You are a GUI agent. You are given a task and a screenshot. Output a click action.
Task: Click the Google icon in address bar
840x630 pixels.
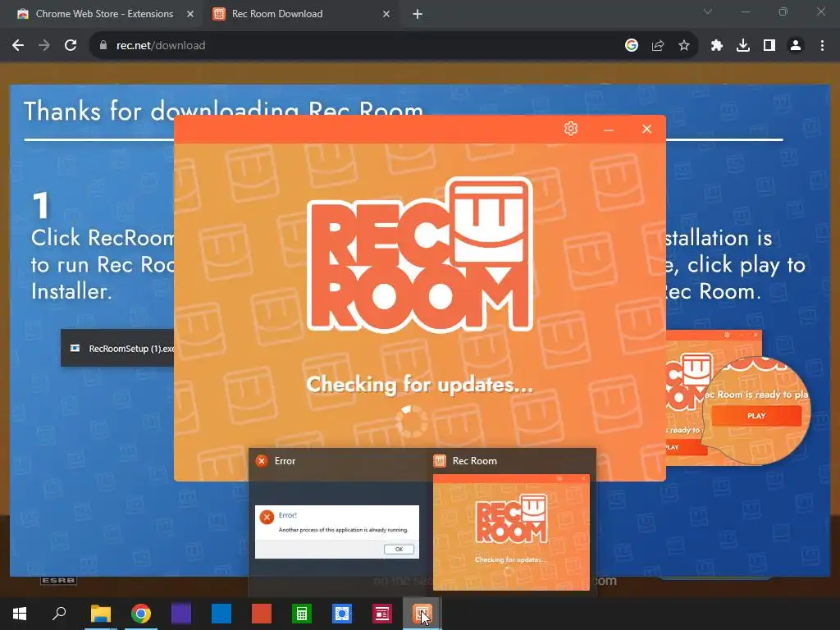click(632, 46)
